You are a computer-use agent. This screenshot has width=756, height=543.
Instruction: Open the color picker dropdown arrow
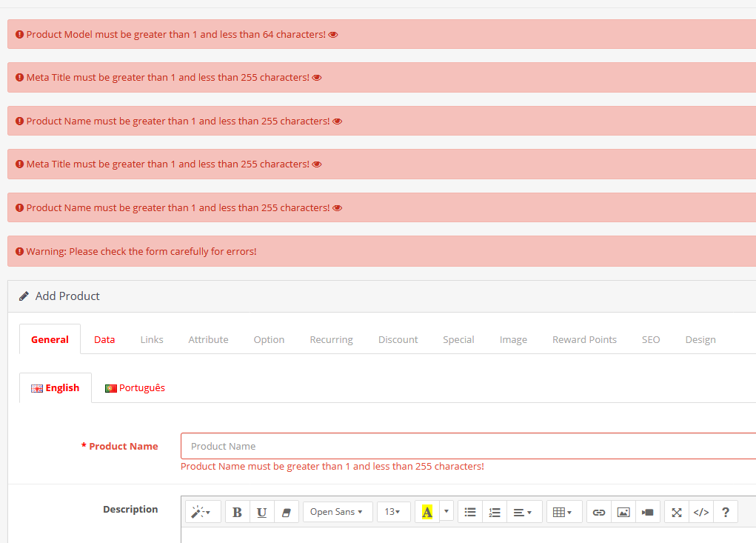click(446, 512)
